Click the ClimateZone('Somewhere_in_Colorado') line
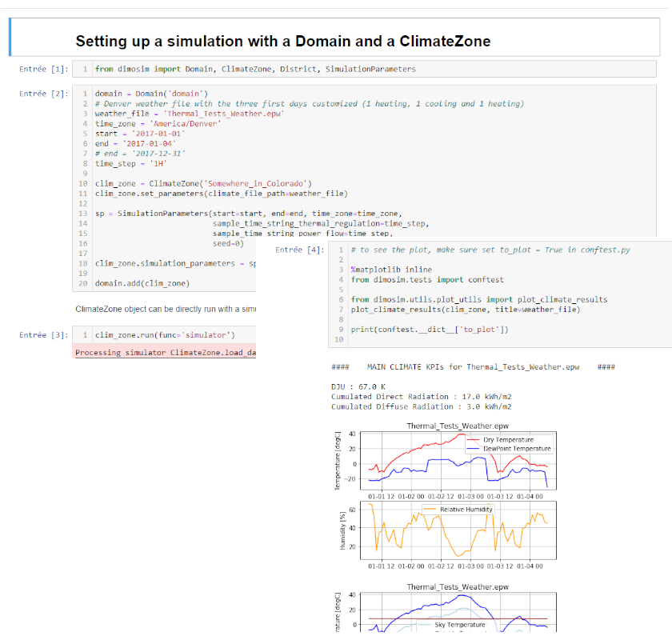Viewport: 672px width, 640px height. [x=203, y=183]
